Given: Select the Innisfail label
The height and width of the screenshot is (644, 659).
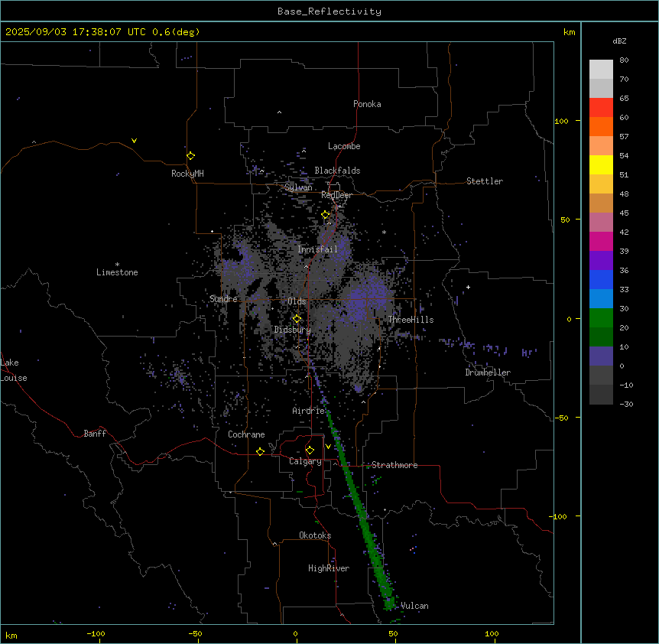Looking at the screenshot, I should click(x=318, y=249).
